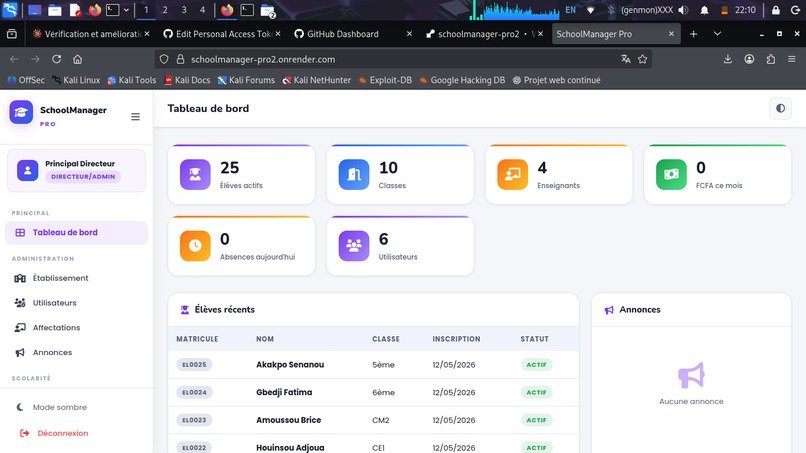The image size is (806, 453).
Task: Click the shield tracking protection icon
Action: (x=163, y=59)
